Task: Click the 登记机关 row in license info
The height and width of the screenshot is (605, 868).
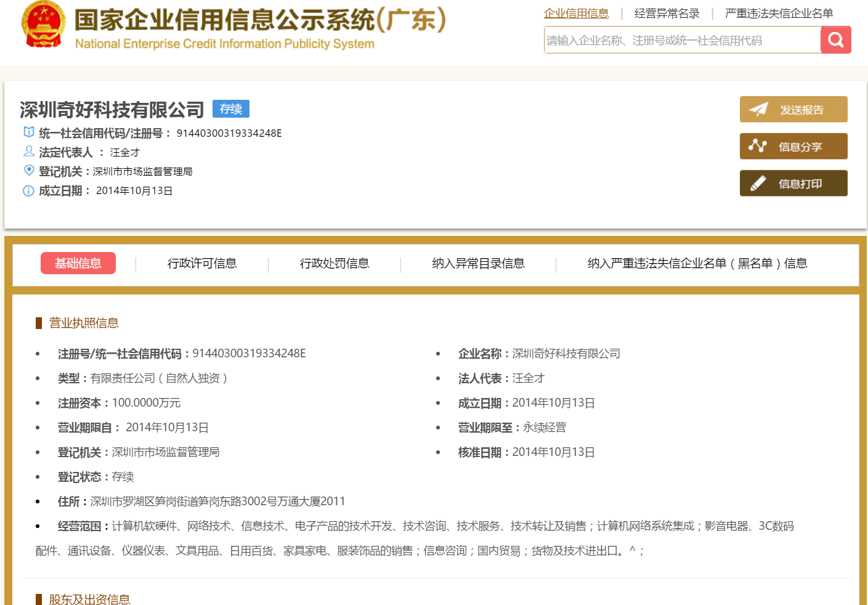Action: (x=139, y=452)
